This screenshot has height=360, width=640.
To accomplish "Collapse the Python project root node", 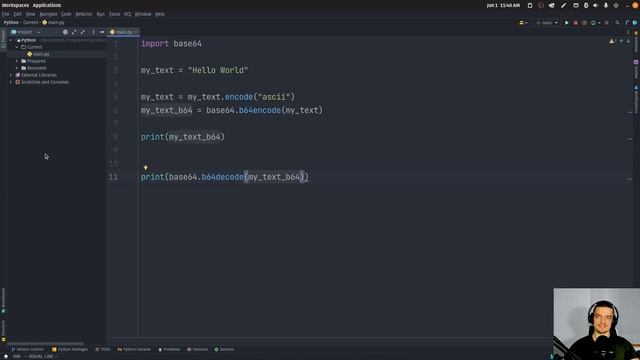I will 11,40.
